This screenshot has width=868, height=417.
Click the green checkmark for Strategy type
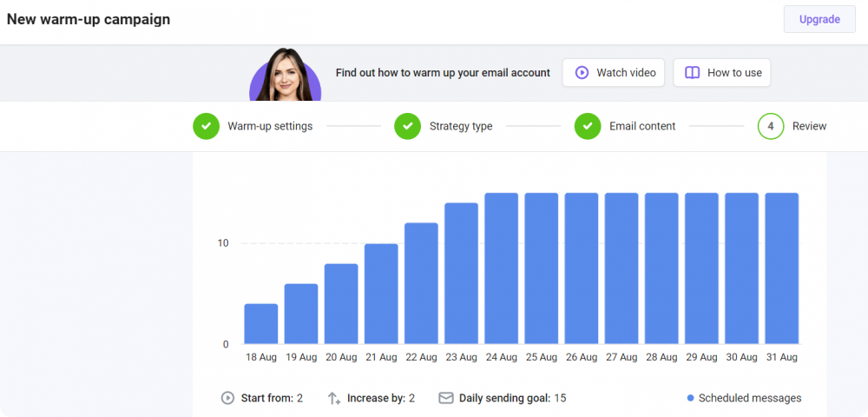point(408,126)
